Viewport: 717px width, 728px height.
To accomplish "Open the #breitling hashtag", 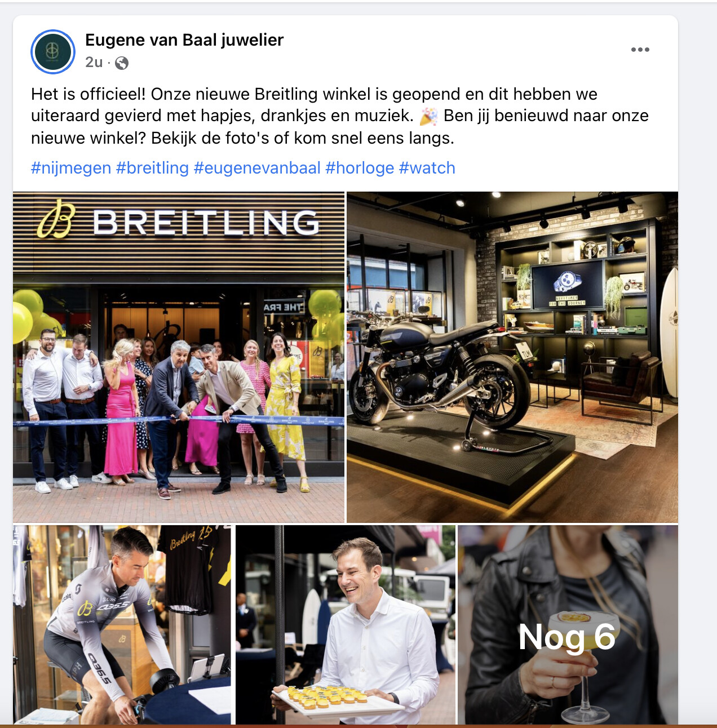I will click(x=152, y=168).
